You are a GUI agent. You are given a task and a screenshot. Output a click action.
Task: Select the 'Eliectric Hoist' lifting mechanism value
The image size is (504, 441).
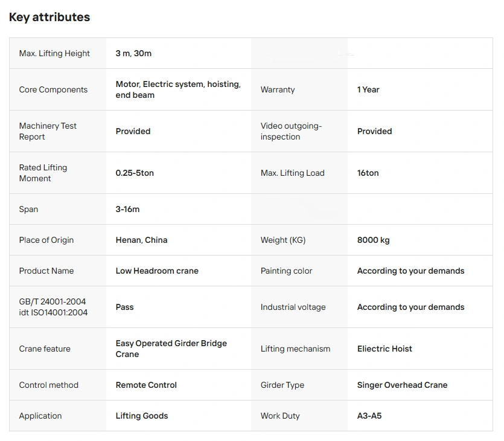coord(384,349)
